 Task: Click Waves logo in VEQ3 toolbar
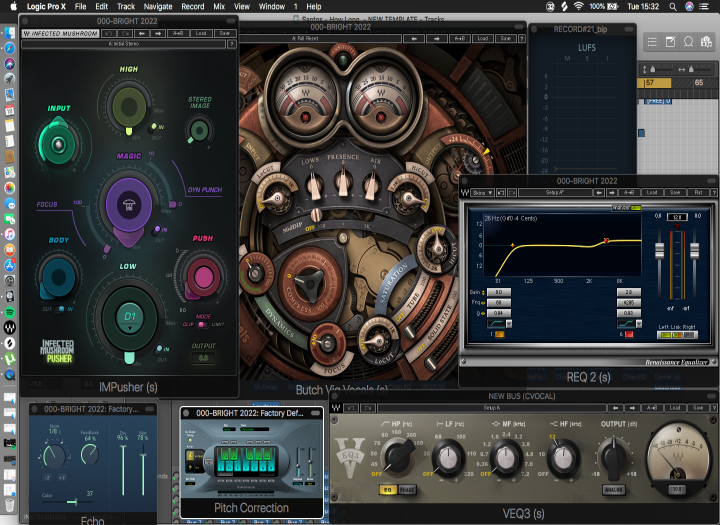click(336, 408)
